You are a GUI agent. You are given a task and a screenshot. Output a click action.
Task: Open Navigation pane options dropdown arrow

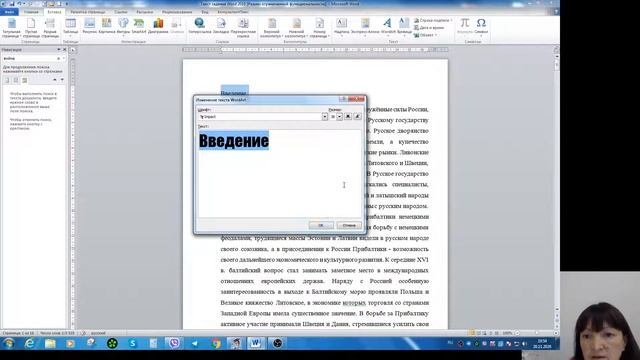coord(58,49)
